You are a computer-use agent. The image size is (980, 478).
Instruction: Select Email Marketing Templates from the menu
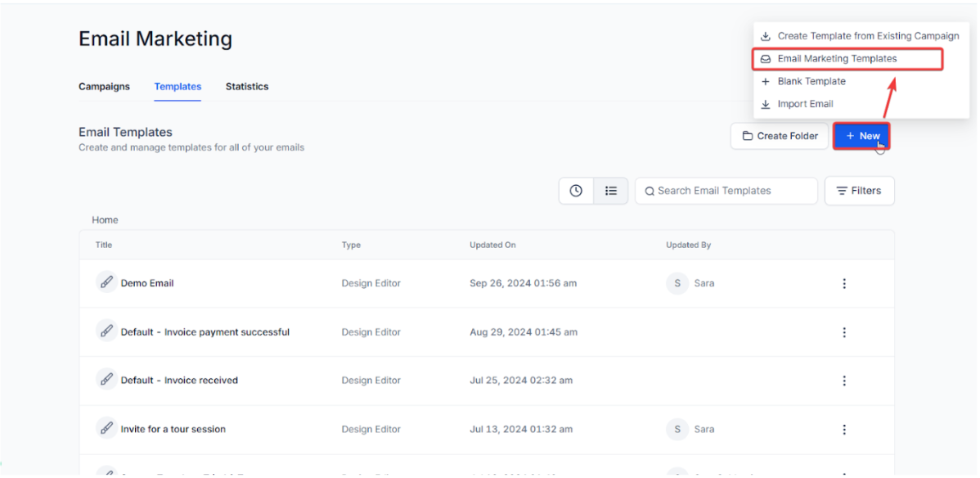pyautogui.click(x=837, y=59)
